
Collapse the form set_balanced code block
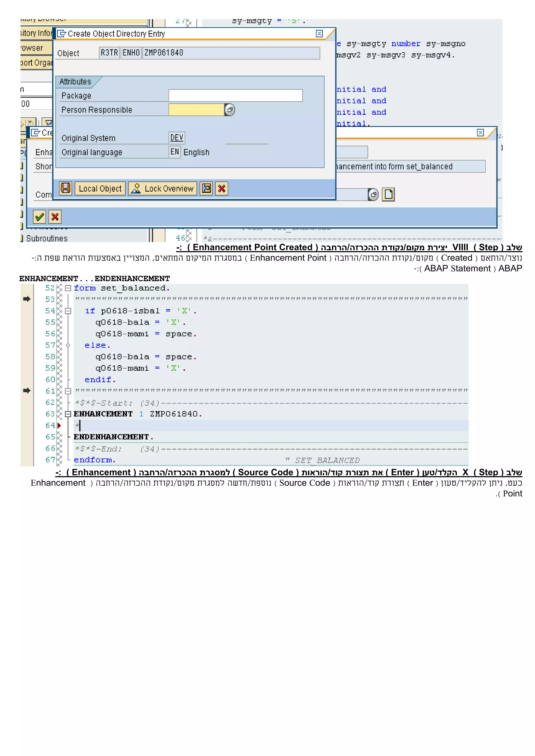pos(68,288)
